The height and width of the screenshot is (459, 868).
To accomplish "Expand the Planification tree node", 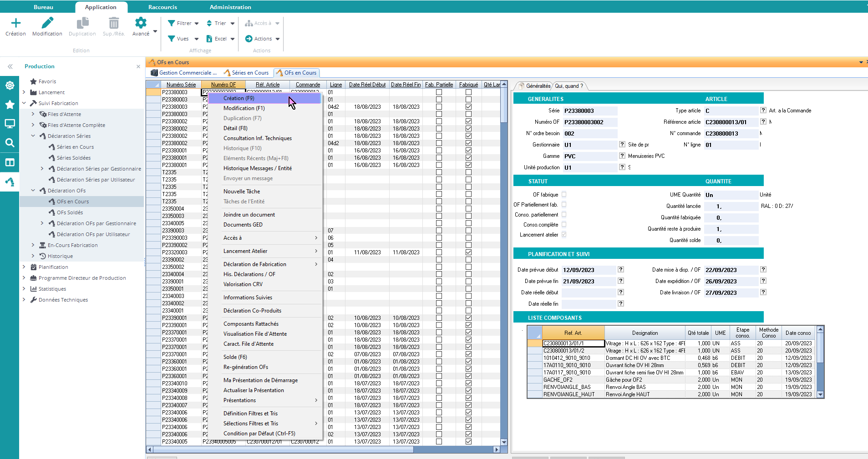I will click(x=24, y=267).
